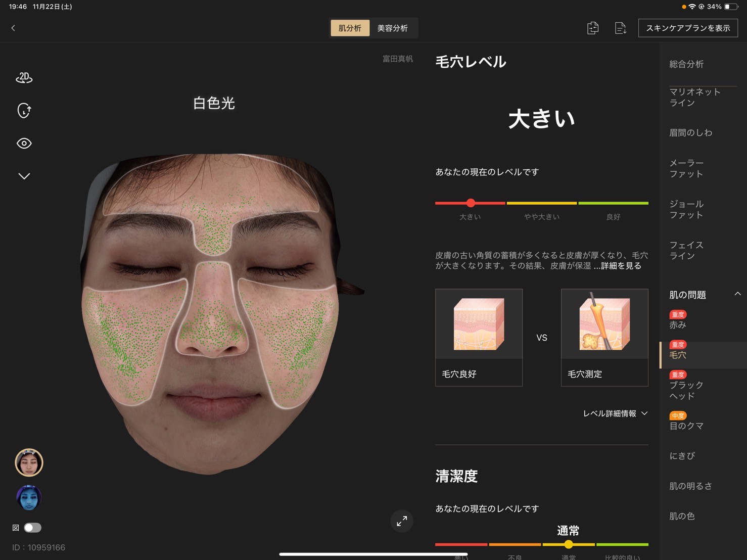Image resolution: width=747 pixels, height=560 pixels.
Task: Expand レベル詳細情報 details
Action: click(614, 413)
